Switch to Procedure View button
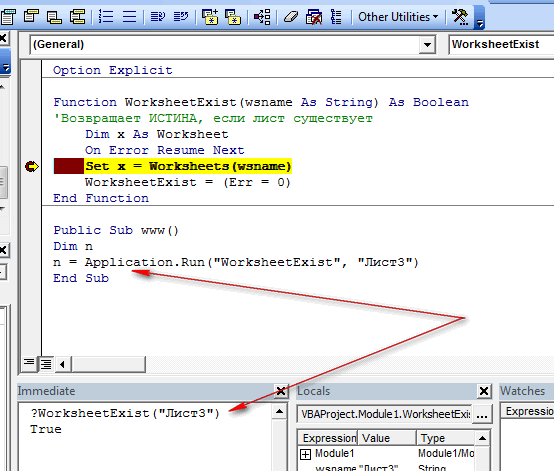The width and height of the screenshot is (554, 471). click(29, 363)
